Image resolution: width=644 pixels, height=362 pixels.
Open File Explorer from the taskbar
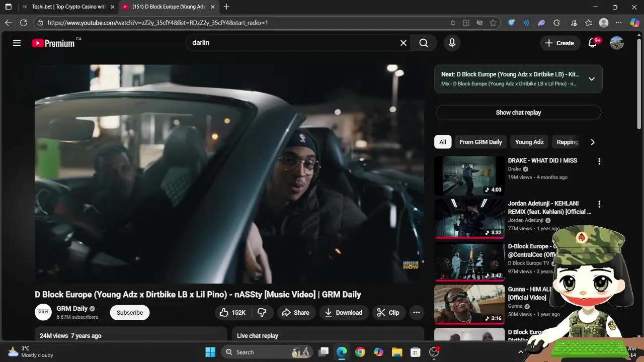click(397, 352)
